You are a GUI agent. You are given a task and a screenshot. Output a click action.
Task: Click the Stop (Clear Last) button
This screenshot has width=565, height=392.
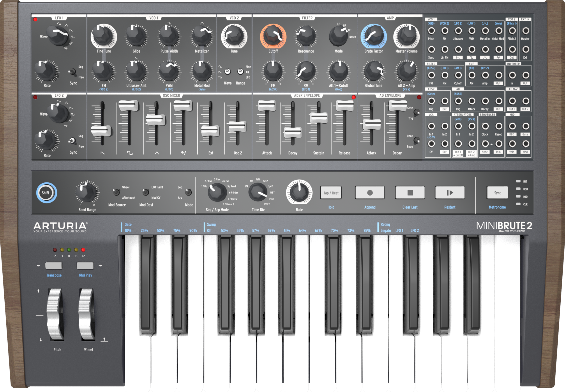(x=410, y=192)
